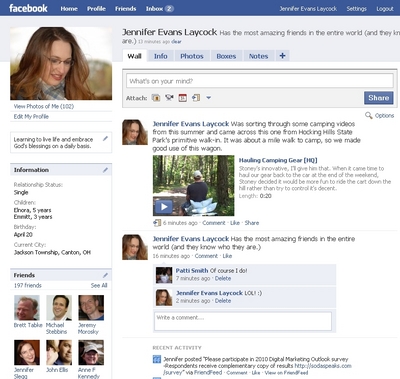Like the camping video post

click(x=235, y=223)
